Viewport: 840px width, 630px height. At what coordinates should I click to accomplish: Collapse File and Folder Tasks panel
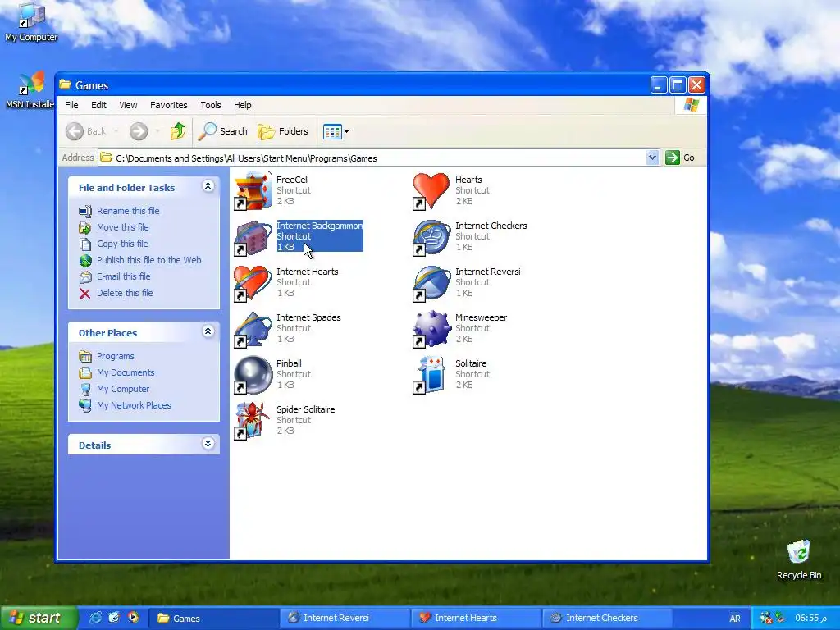[208, 186]
